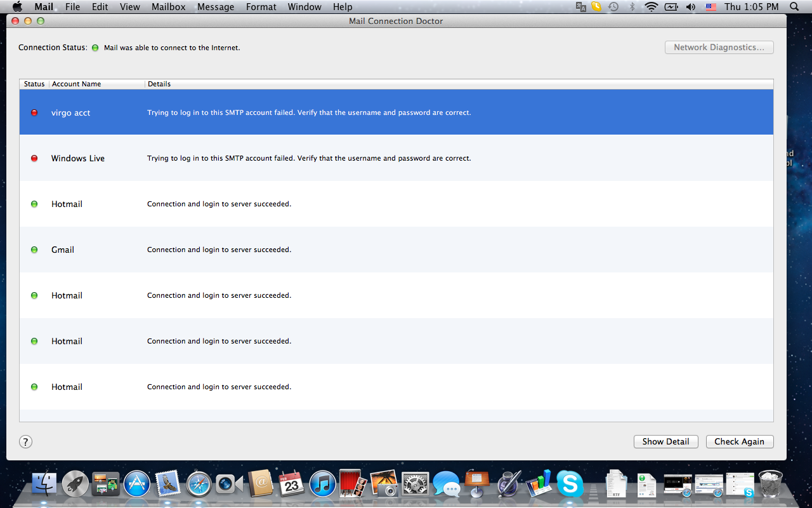Open the Window menu
This screenshot has height=508, width=812.
click(x=304, y=7)
